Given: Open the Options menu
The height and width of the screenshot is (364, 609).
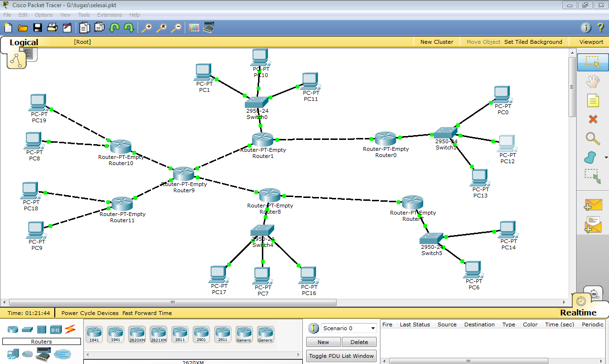Looking at the screenshot, I should coord(43,15).
